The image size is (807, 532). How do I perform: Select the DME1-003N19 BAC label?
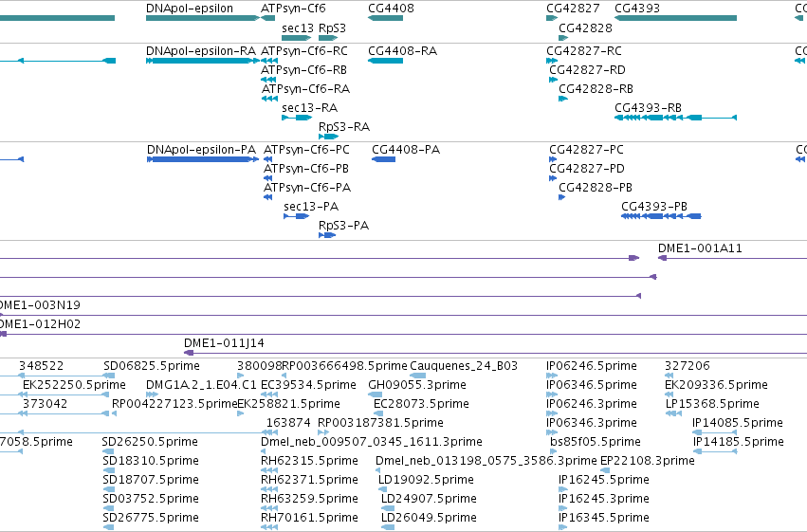(40, 305)
